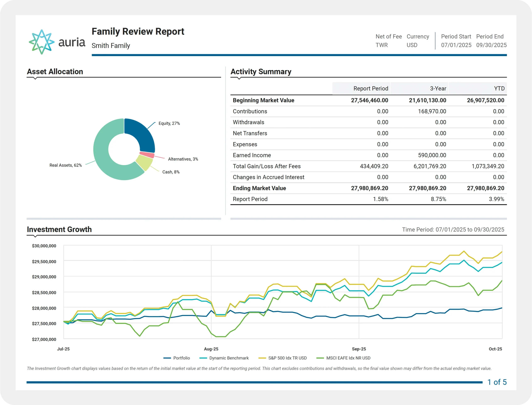Click the S&P 500 Idx legend marker

click(262, 358)
